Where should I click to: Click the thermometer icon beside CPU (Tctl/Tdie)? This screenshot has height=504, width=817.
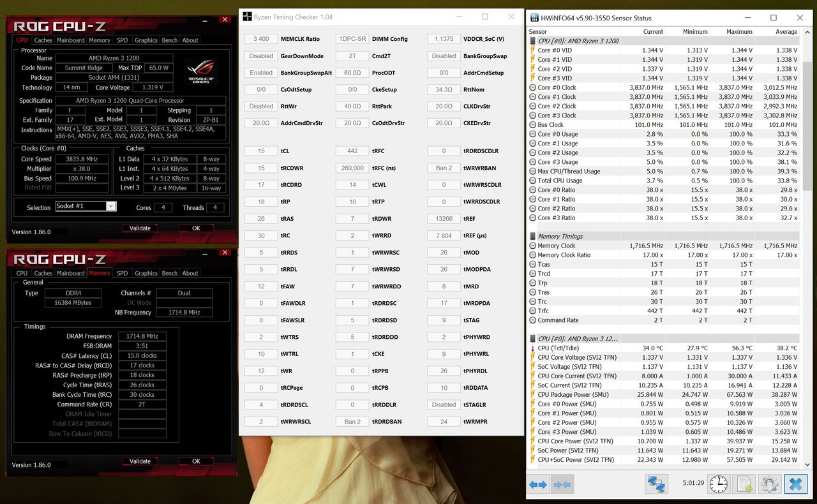tap(532, 348)
